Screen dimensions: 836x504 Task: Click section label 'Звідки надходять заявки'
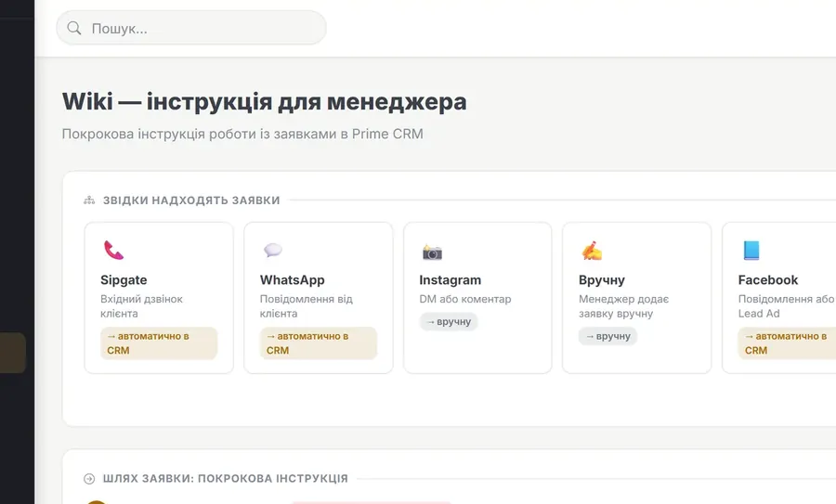191,200
